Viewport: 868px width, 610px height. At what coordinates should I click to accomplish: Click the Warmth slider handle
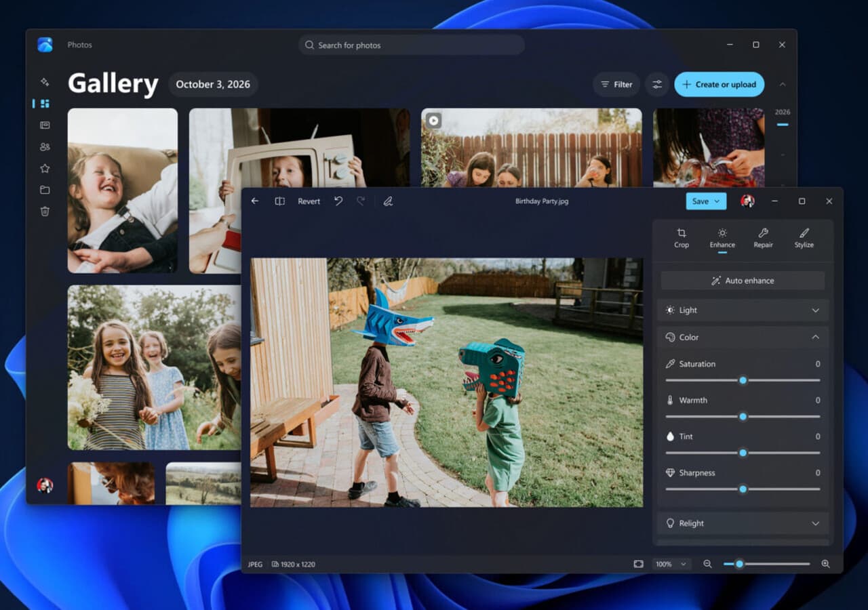point(743,417)
